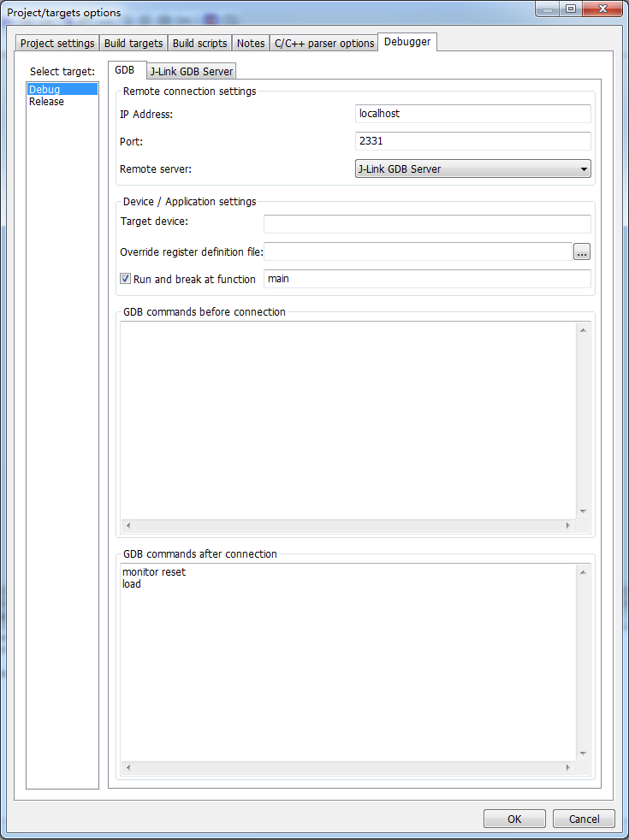The height and width of the screenshot is (840, 629).
Task: Click the 'monitor reset' command line
Action: (154, 571)
